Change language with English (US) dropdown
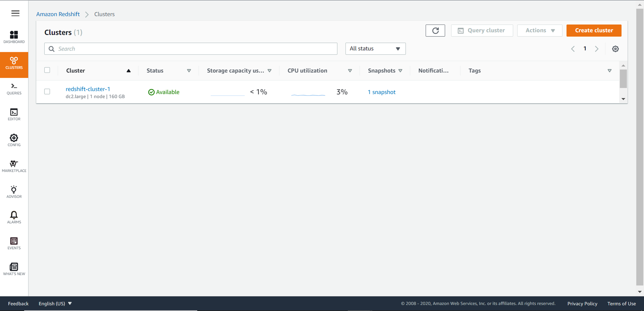This screenshot has height=311, width=644. [55, 304]
